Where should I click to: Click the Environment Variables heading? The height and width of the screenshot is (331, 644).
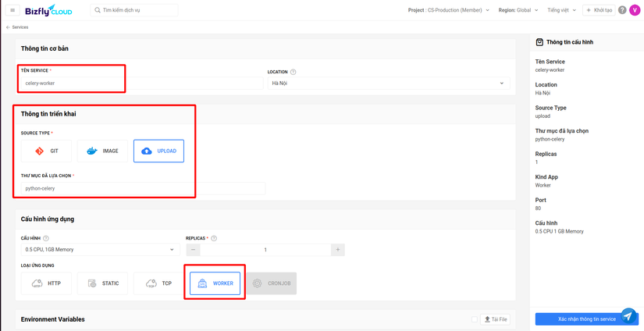[x=53, y=319]
